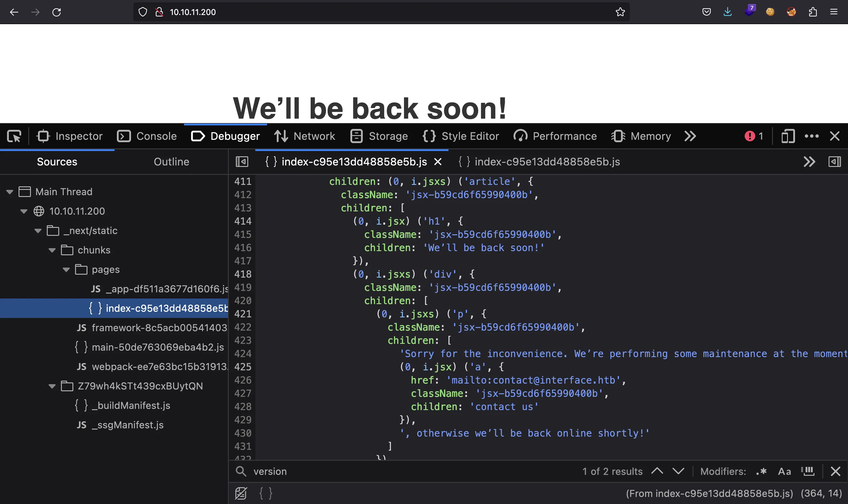Show more DevTools tabs with chevron
This screenshot has width=848, height=504.
point(690,136)
